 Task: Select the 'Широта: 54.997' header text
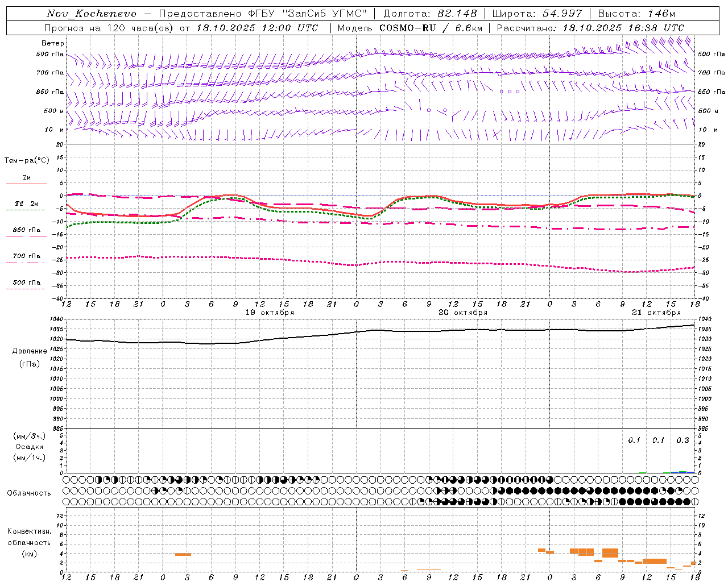click(537, 14)
